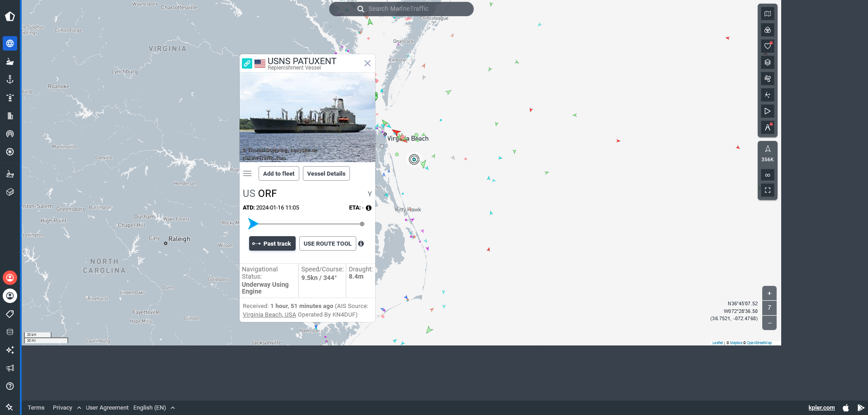Open the Photos aperture icon
868x415 pixels.
tap(10, 152)
